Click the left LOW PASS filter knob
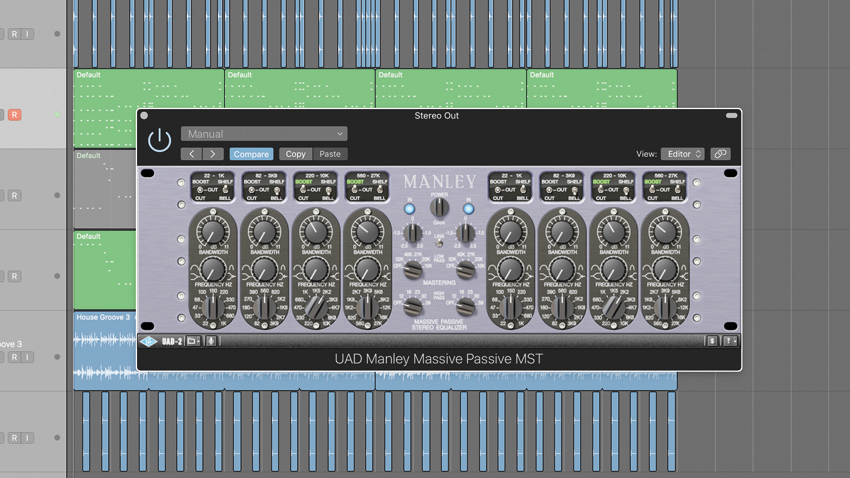 [413, 269]
